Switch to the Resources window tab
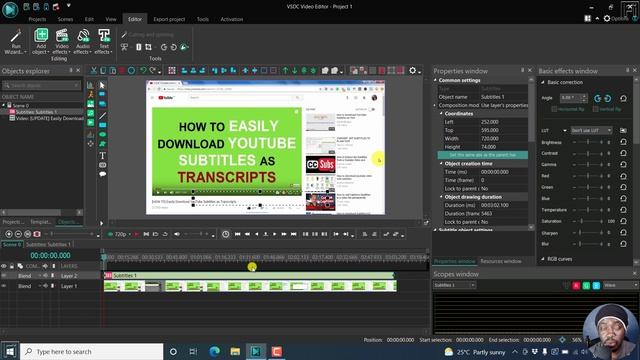The image size is (640, 360). point(500,261)
